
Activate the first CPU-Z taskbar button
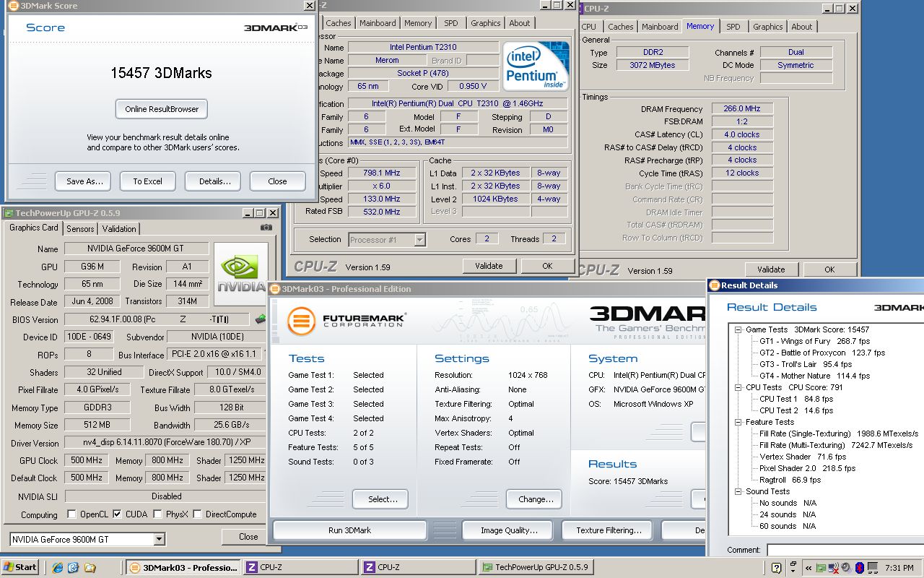[301, 567]
